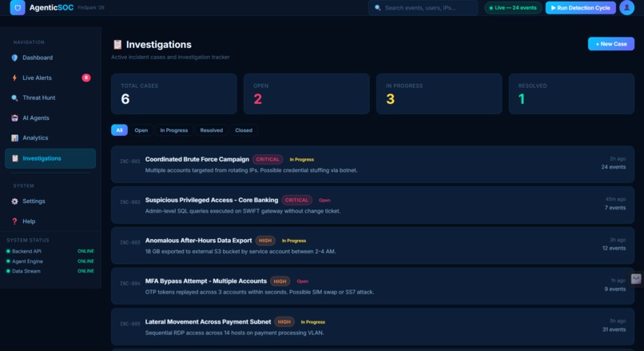The image size is (644, 351).
Task: Click Agent Engine status entry
Action: 50,261
